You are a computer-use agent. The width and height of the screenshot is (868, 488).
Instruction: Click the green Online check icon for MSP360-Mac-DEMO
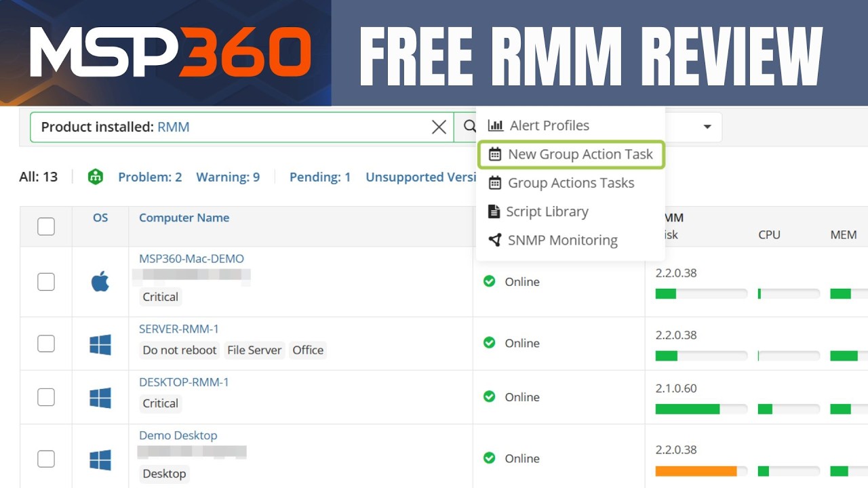(x=489, y=281)
